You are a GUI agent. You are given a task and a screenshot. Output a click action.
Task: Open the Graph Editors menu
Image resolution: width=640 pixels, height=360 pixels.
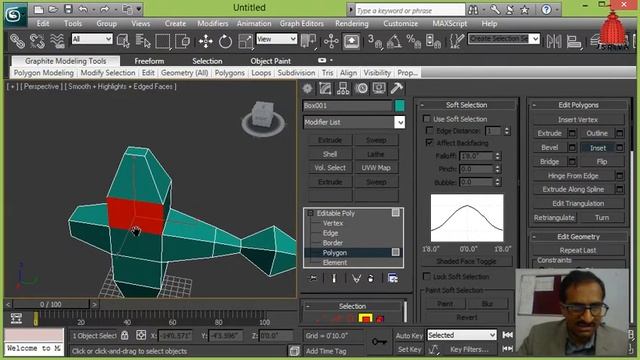coord(302,24)
